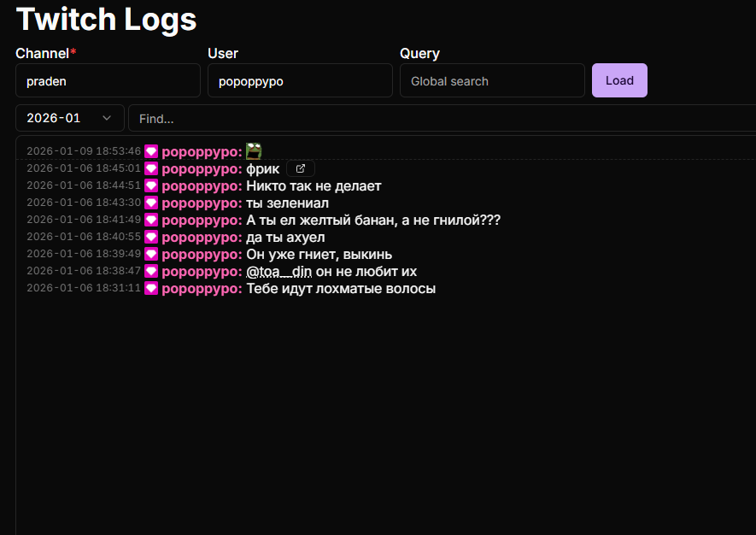
Task: Click message text ты зелениал
Action: pyautogui.click(x=287, y=203)
